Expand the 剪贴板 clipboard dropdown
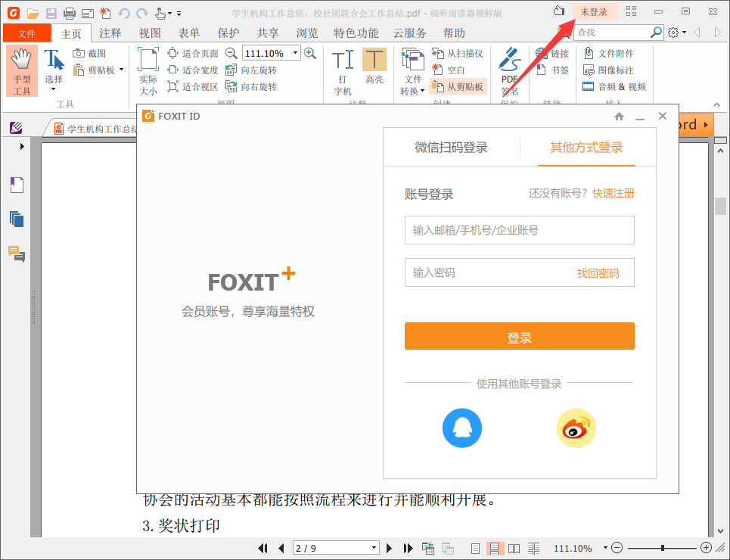Viewport: 730px width, 560px height. pyautogui.click(x=122, y=70)
